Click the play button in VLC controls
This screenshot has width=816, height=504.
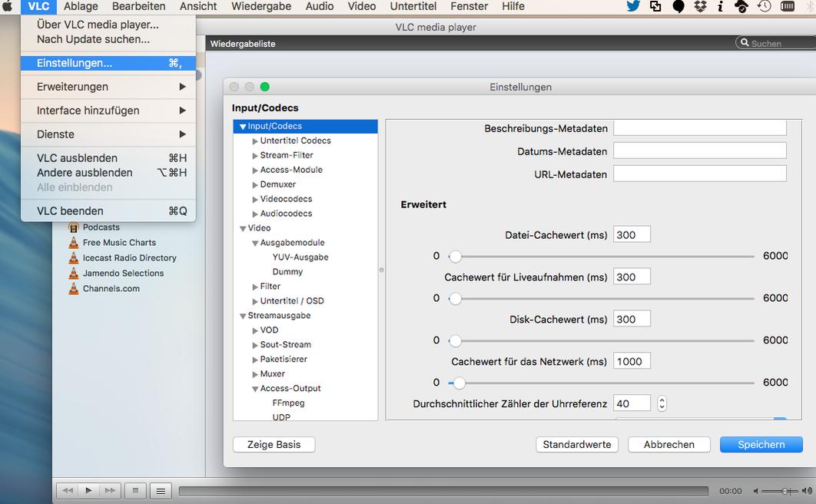(89, 490)
